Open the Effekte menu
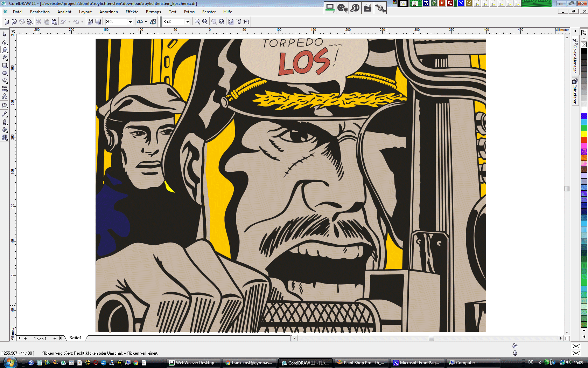The image size is (588, 368). [132, 12]
